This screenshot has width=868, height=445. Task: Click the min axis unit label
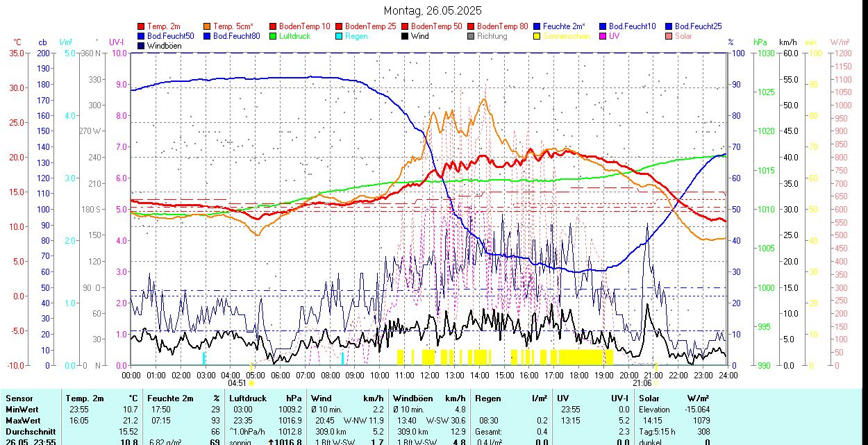point(810,42)
